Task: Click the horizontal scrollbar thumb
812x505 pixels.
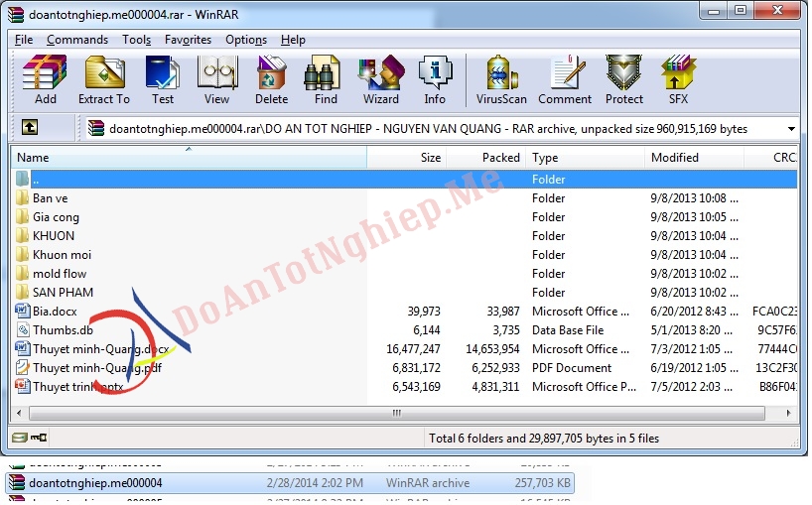Action: (397, 413)
